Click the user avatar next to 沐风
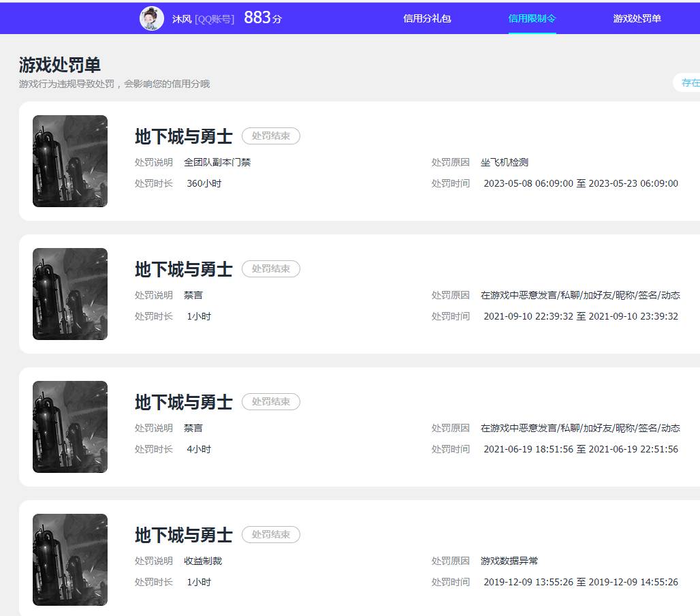Viewport: 700px width, 616px height. pos(152,18)
